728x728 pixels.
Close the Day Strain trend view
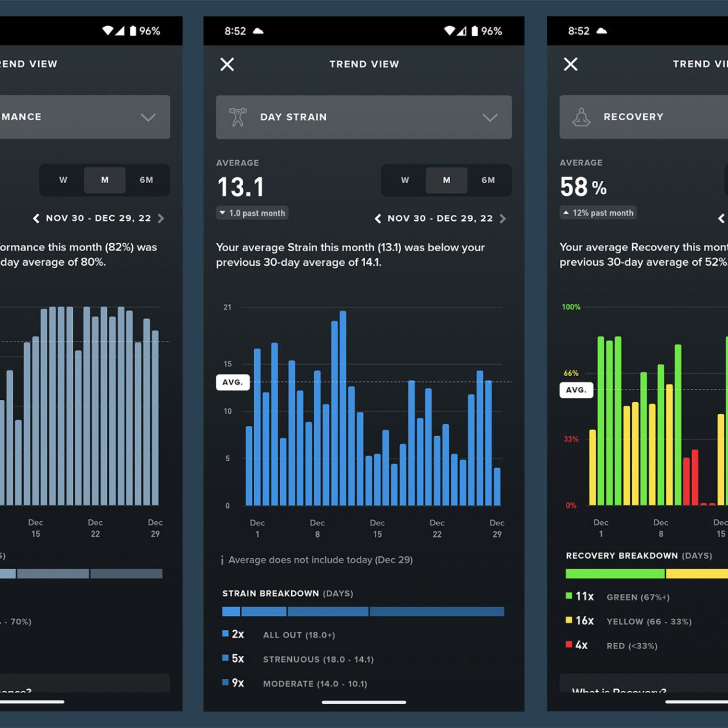coord(227,64)
